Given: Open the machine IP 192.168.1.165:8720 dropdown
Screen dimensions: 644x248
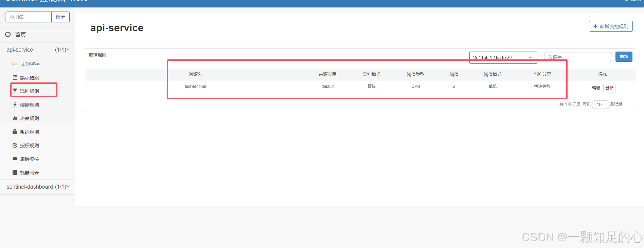Looking at the screenshot, I should pyautogui.click(x=503, y=57).
